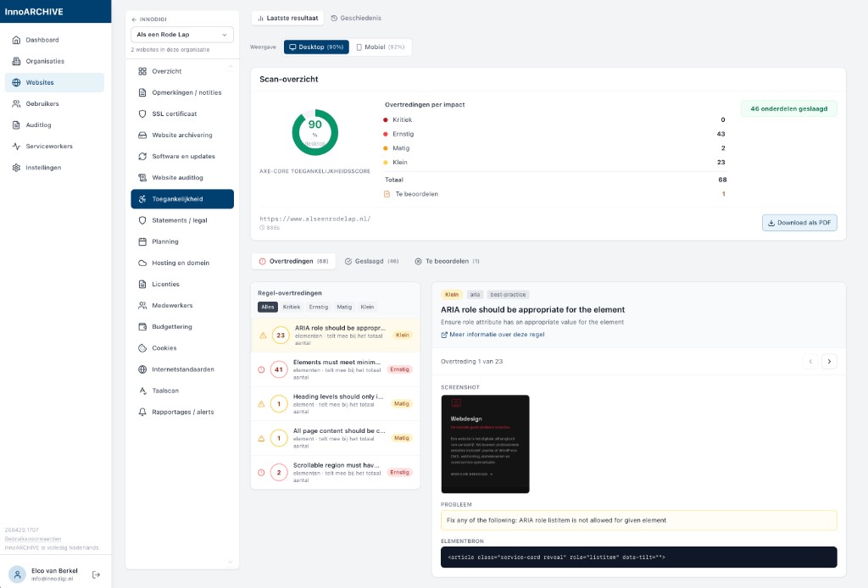Open Meer informatie over deze regel link

492,335
